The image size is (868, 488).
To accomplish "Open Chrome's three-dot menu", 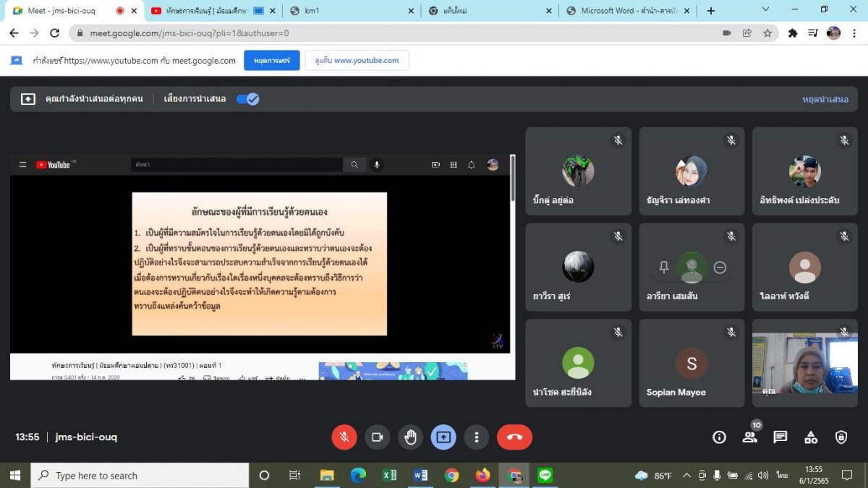I will pos(855,33).
